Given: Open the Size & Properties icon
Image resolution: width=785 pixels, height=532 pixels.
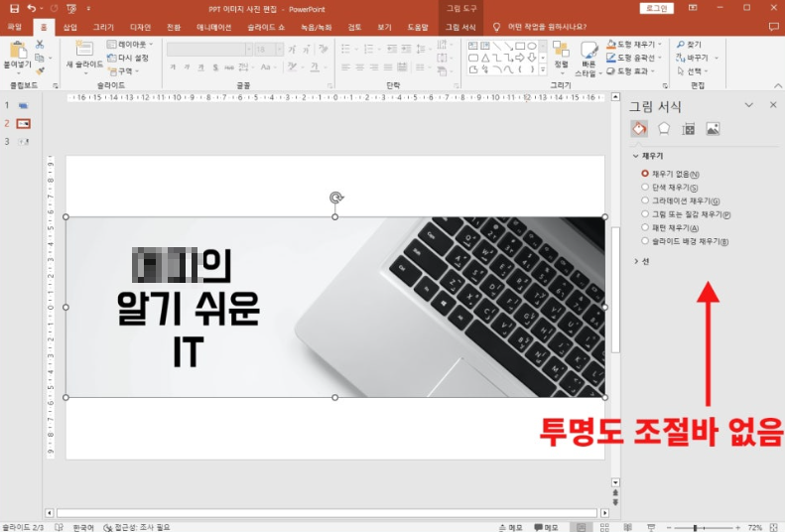Looking at the screenshot, I should click(688, 128).
